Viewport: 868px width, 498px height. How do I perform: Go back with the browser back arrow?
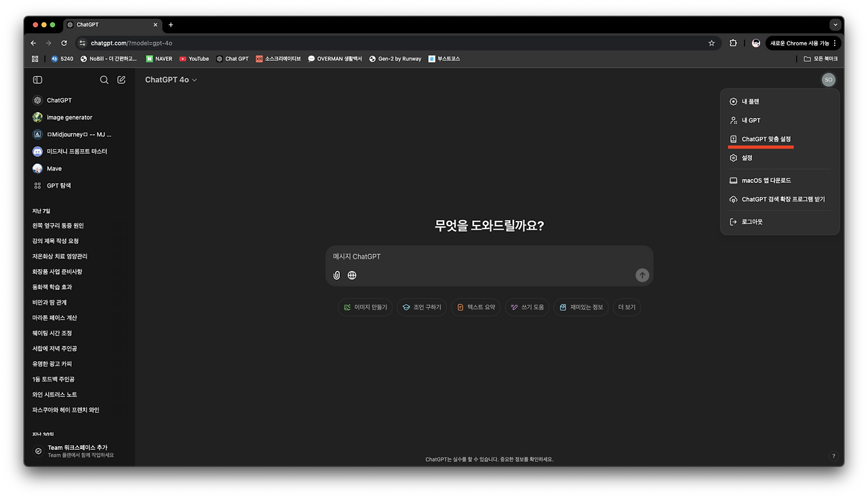click(33, 43)
